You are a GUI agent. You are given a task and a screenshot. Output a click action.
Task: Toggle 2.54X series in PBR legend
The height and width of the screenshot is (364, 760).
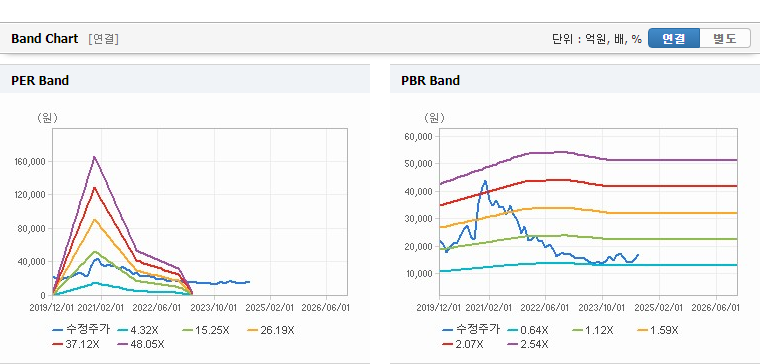528,344
